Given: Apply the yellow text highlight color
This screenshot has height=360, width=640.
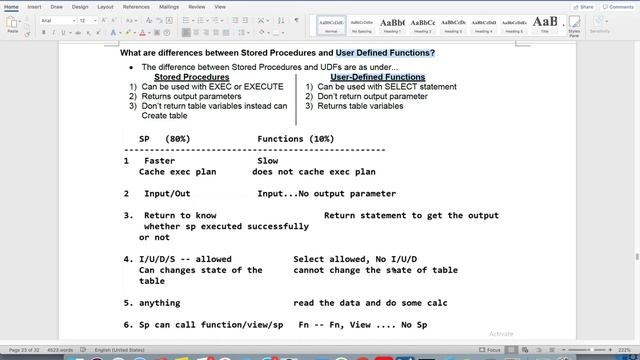Looking at the screenshot, I should click(128, 33).
